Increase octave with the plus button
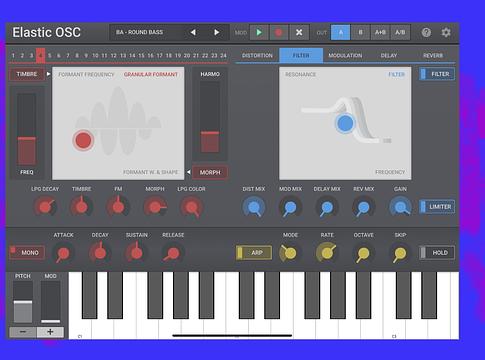 click(x=50, y=332)
